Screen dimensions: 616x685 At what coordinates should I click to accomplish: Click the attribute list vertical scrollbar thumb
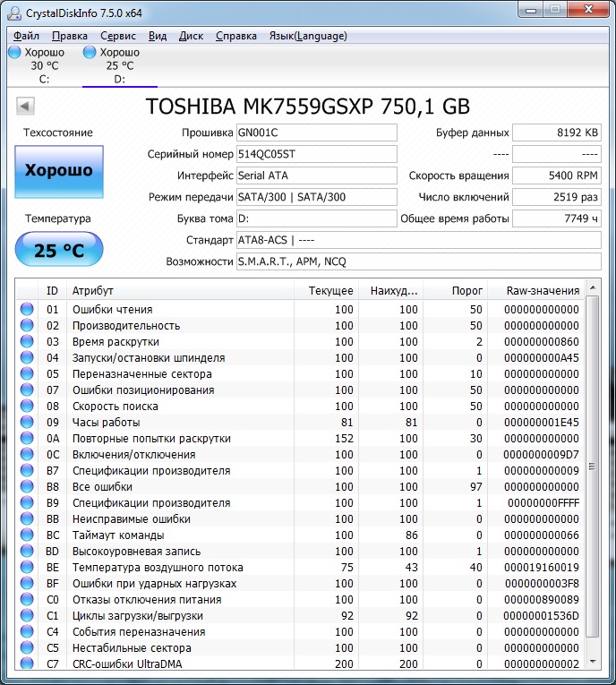pyautogui.click(x=593, y=467)
